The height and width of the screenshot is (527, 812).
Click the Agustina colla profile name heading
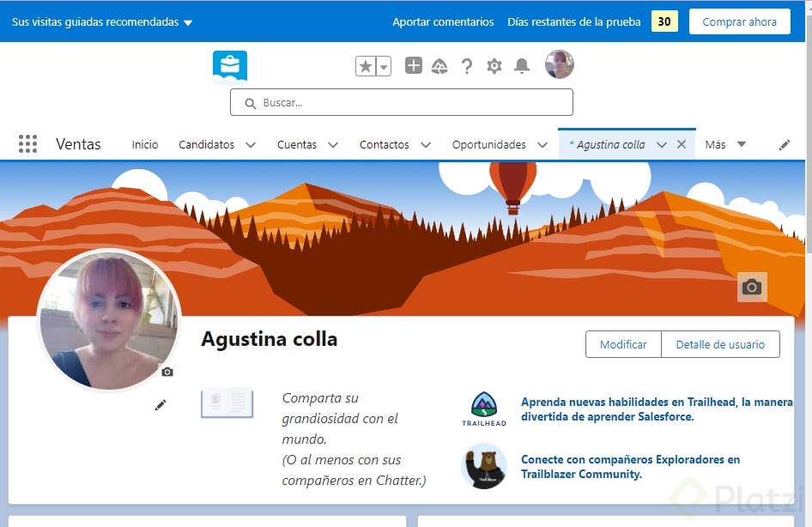(x=270, y=339)
